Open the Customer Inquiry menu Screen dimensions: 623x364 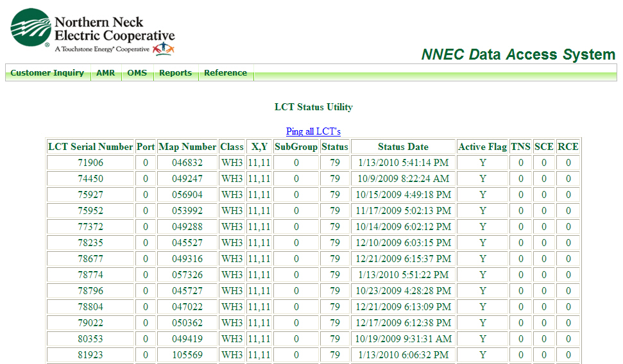pos(47,73)
